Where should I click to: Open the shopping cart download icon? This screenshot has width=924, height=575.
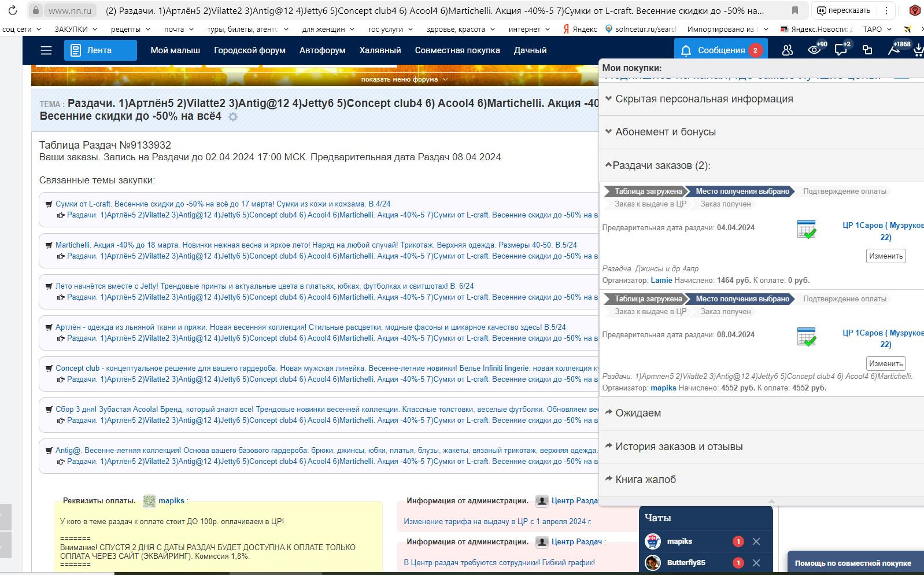(x=918, y=50)
